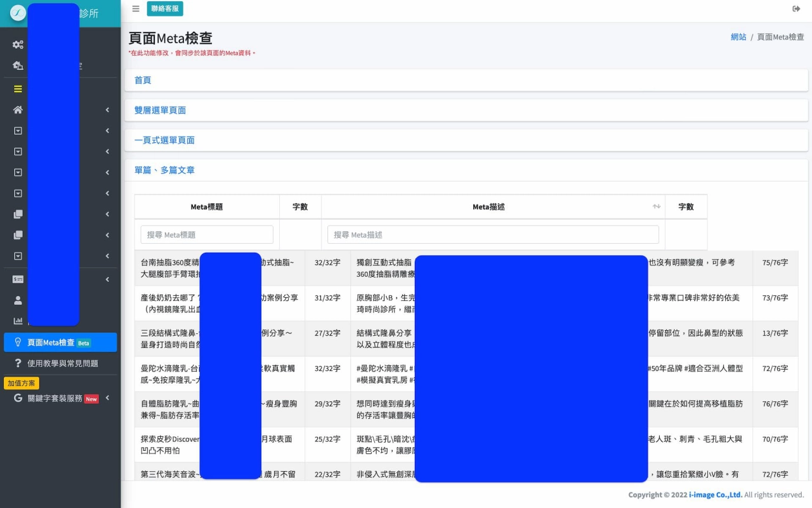
Task: Click the 字數 header at the table's right
Action: [686, 207]
